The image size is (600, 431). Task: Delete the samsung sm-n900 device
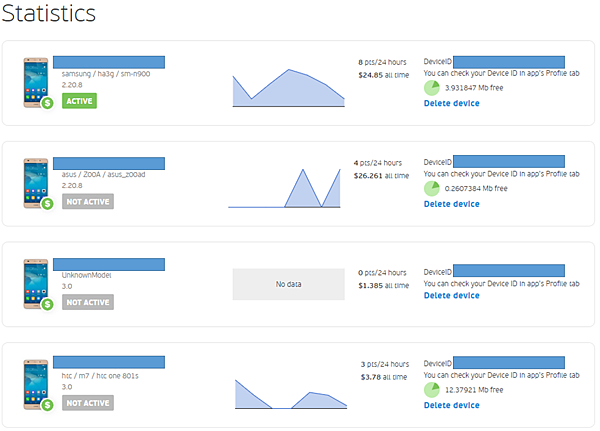pos(452,103)
